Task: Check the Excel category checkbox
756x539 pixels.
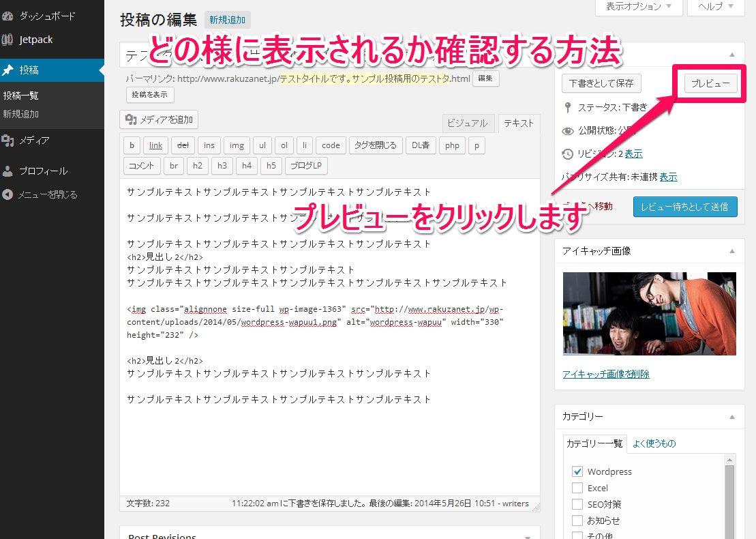Action: [577, 488]
